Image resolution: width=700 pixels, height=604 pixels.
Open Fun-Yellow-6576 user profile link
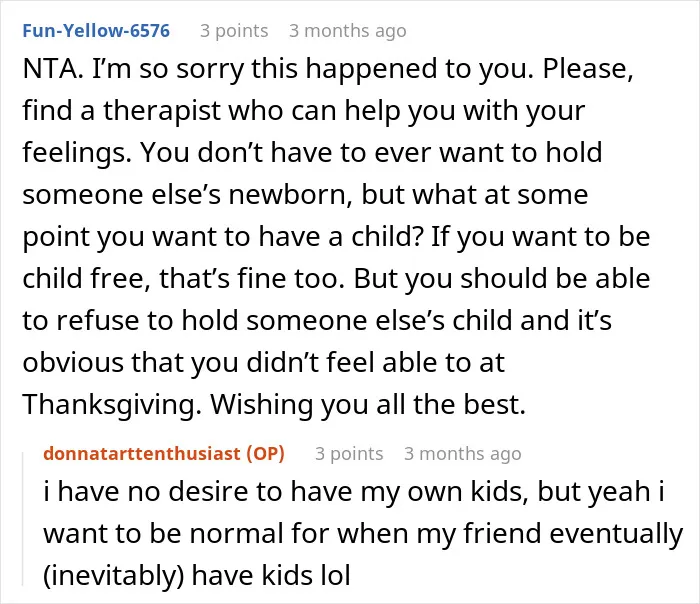tap(96, 31)
